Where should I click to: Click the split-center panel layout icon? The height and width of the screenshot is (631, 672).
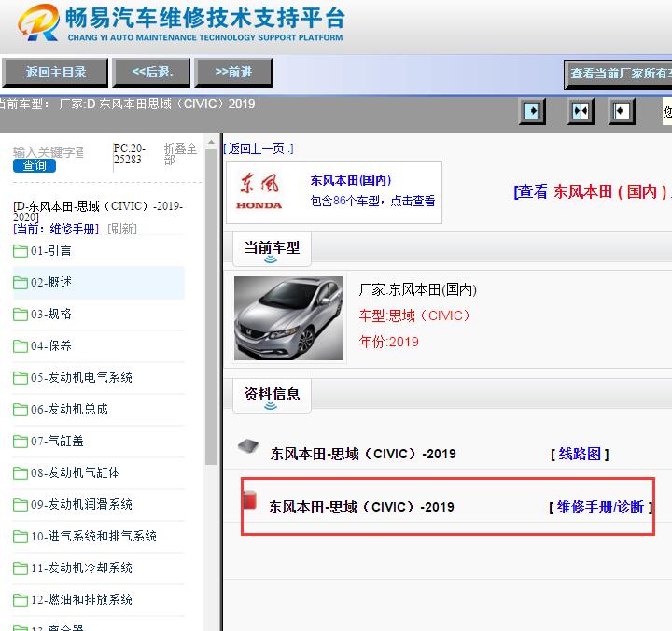[581, 111]
